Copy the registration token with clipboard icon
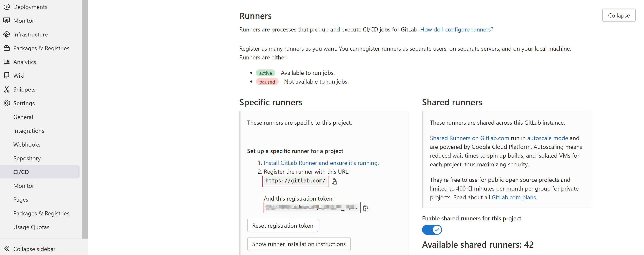This screenshot has width=644, height=255. (366, 208)
